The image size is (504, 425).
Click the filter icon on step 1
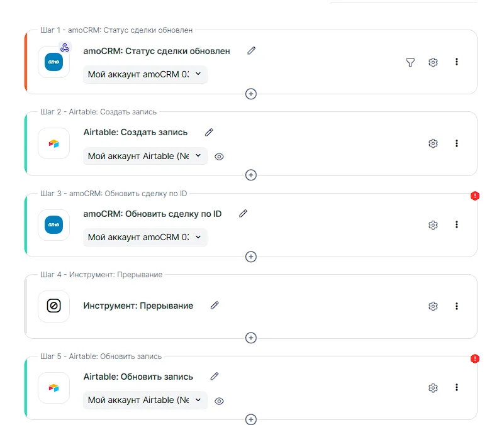tap(410, 62)
